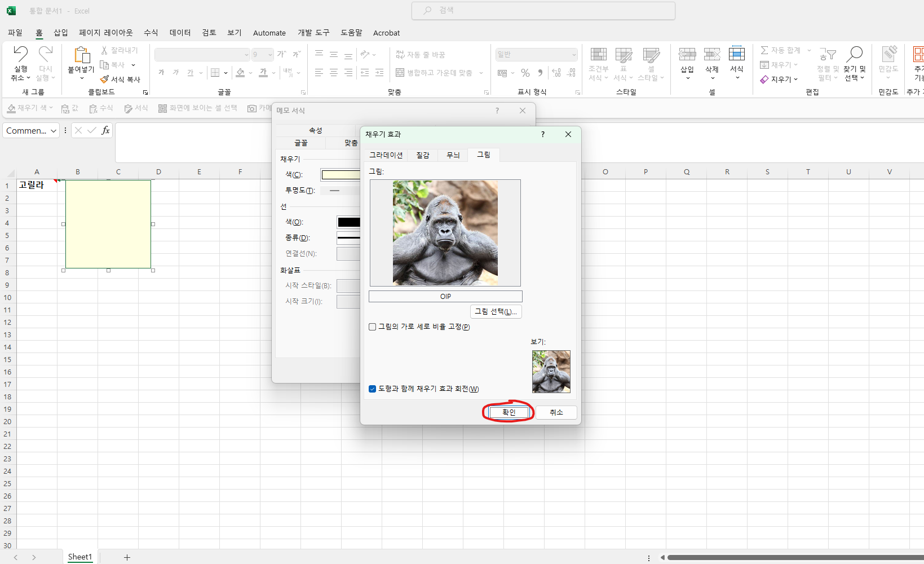Click the Find & Select magnifier icon
The height and width of the screenshot is (564, 924).
tap(855, 54)
